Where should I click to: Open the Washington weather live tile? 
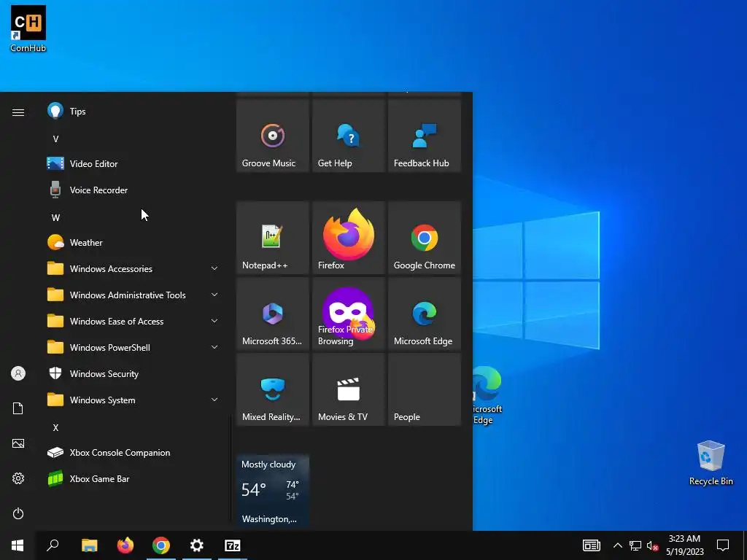click(273, 491)
